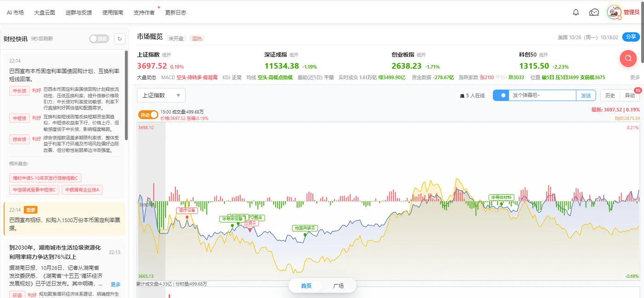Toggle the 异动 switch above the chart
644x298 pixels.
point(148,115)
